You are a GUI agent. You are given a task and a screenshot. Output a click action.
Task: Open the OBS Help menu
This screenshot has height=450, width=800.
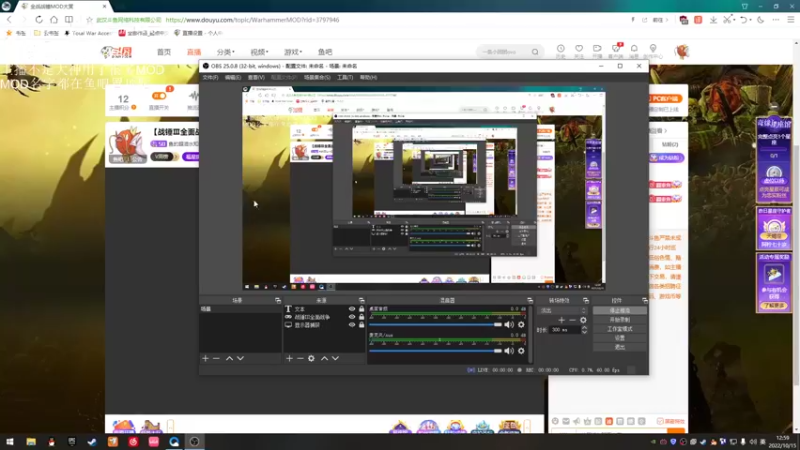pyautogui.click(x=368, y=78)
